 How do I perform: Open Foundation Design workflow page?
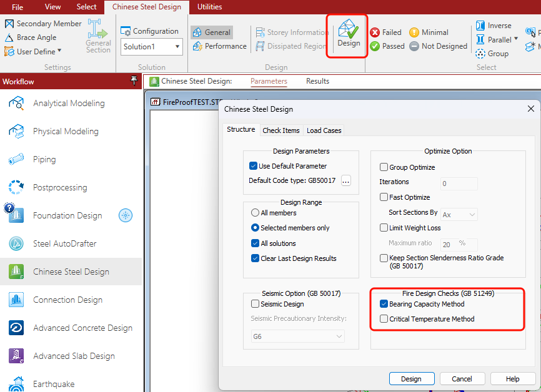(x=67, y=215)
